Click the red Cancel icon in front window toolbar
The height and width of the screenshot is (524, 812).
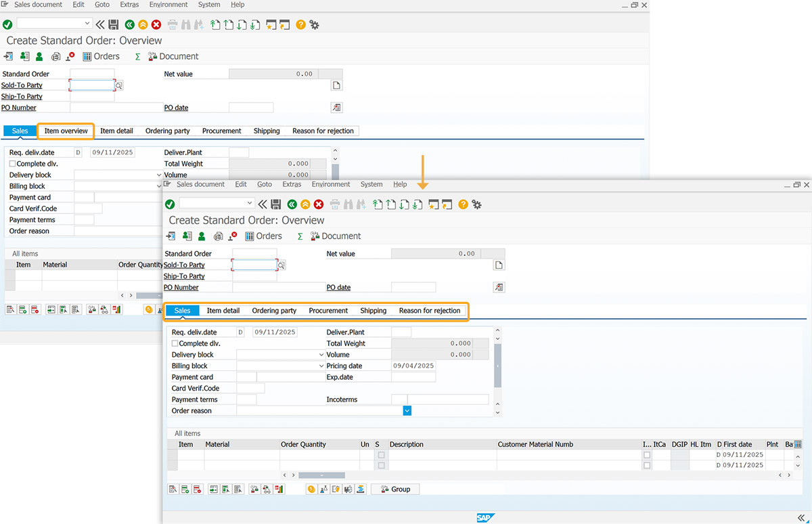pyautogui.click(x=318, y=204)
